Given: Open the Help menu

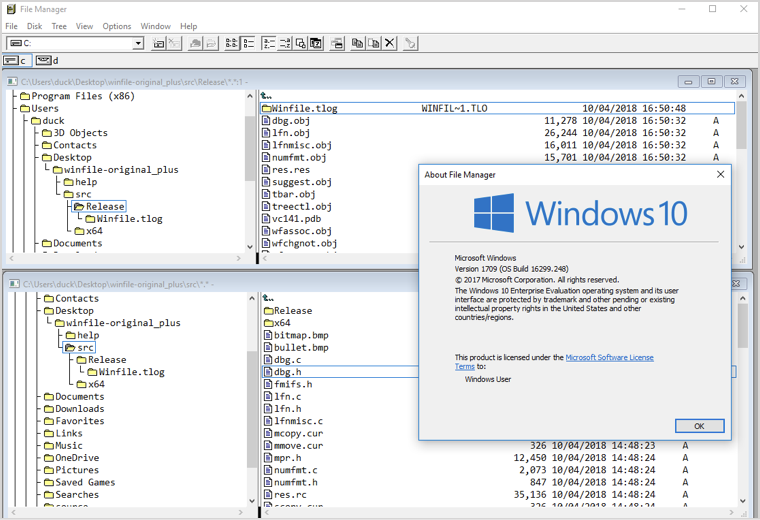Looking at the screenshot, I should click(x=189, y=26).
